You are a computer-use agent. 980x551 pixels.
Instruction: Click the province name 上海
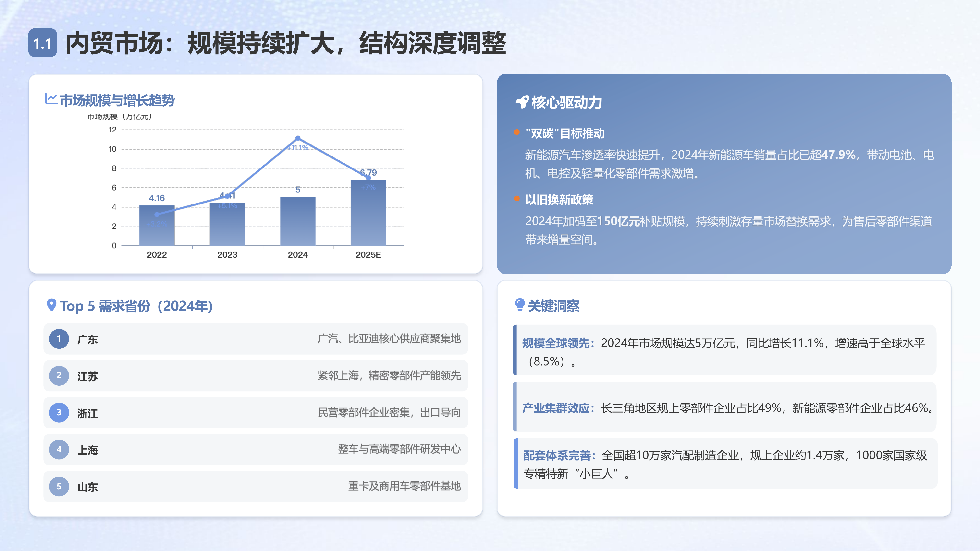[x=87, y=450]
